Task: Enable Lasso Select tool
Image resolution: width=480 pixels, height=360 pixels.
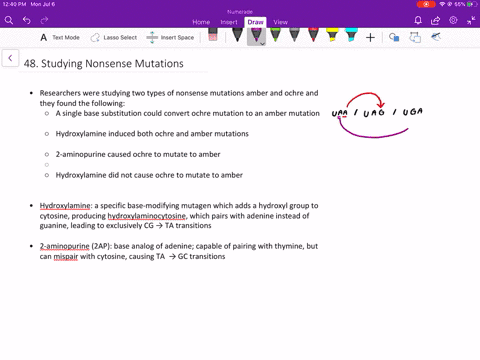Action: (x=114, y=37)
